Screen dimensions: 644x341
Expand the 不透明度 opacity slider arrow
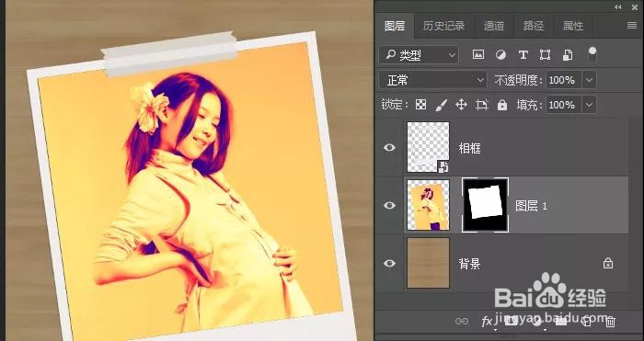pyautogui.click(x=590, y=80)
